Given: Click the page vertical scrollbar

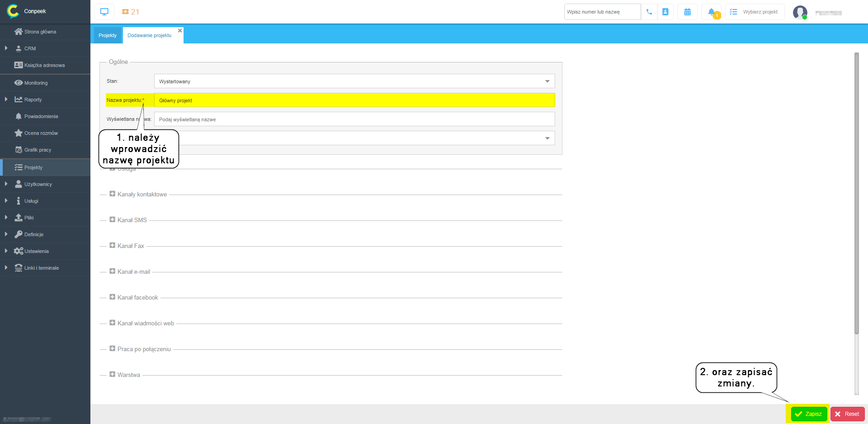Looking at the screenshot, I should [856, 194].
